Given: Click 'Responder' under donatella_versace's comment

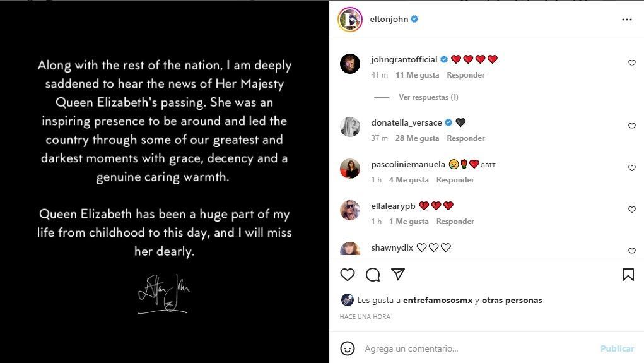Looking at the screenshot, I should 465,138.
